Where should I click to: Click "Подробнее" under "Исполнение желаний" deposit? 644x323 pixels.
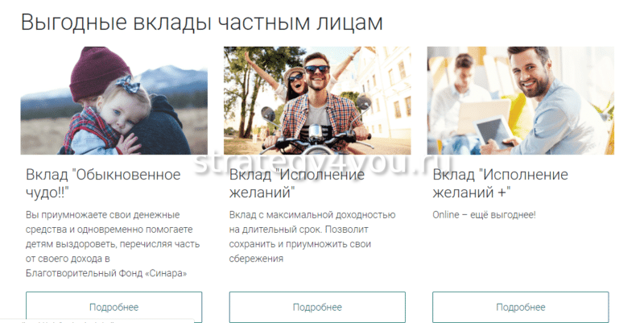click(x=317, y=307)
